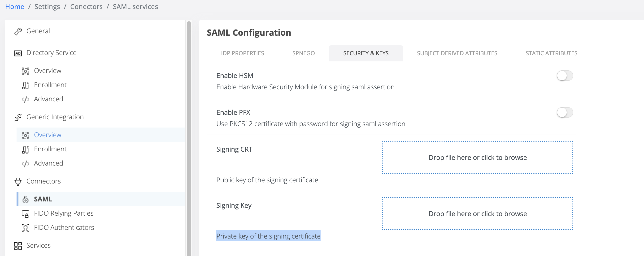
Task: Select the Overview icon under Directory Service
Action: coord(25,71)
